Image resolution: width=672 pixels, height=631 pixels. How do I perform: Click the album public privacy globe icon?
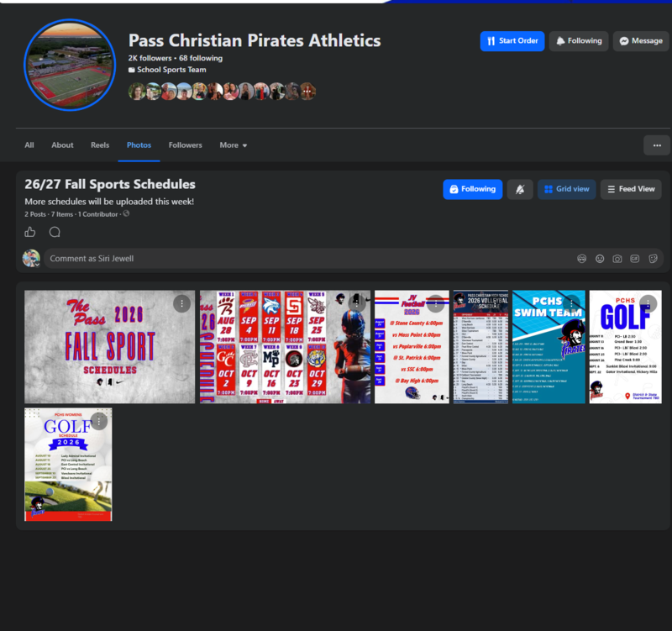(126, 213)
